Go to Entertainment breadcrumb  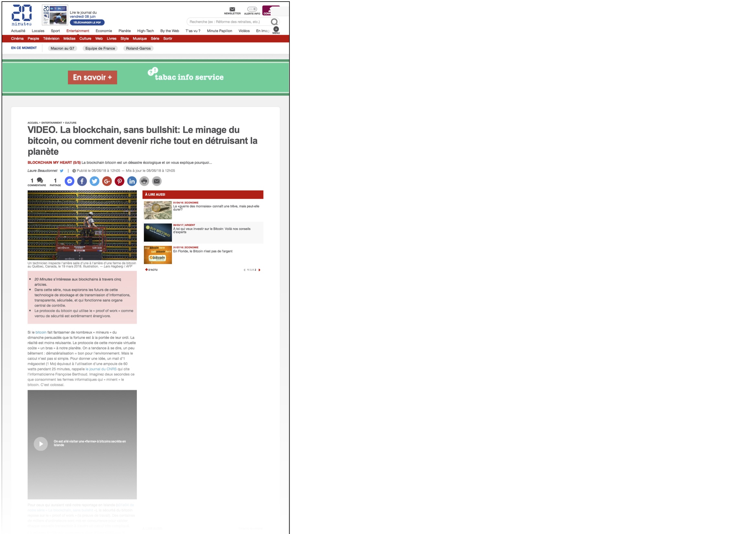52,123
